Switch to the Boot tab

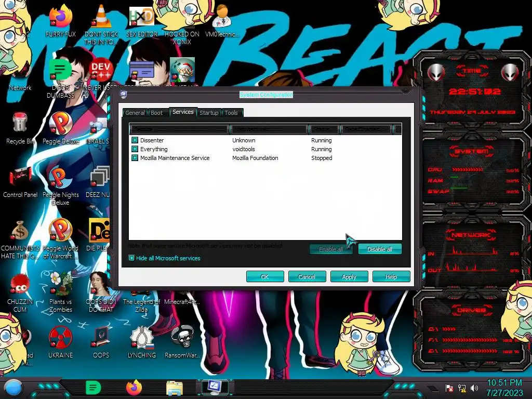coord(156,113)
